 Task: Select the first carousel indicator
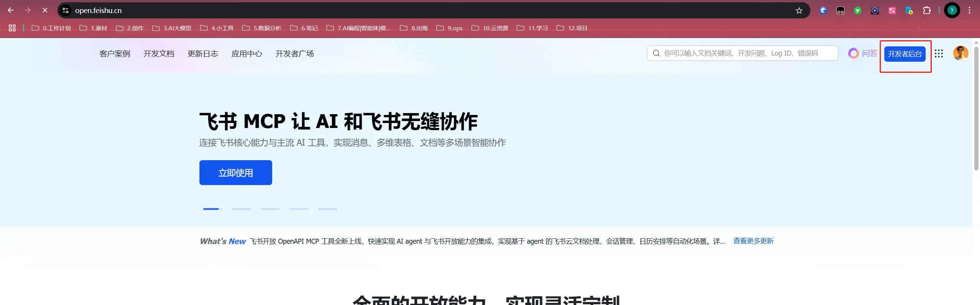tap(213, 209)
